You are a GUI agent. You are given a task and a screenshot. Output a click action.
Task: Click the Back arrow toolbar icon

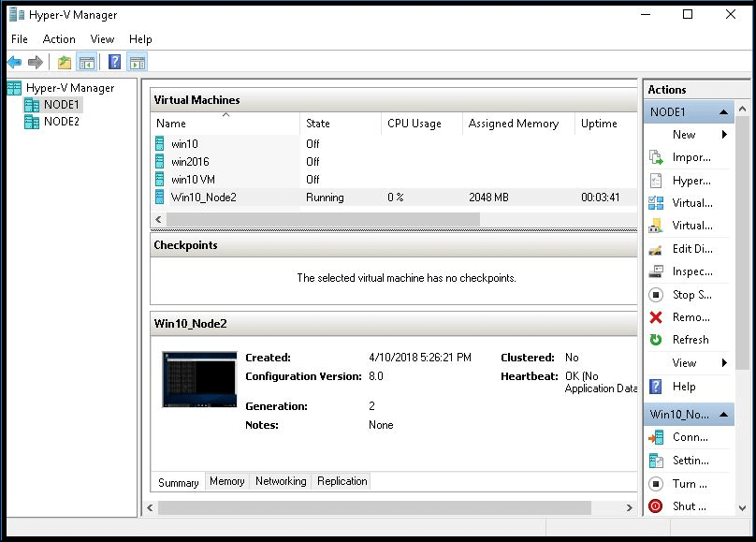(x=14, y=62)
